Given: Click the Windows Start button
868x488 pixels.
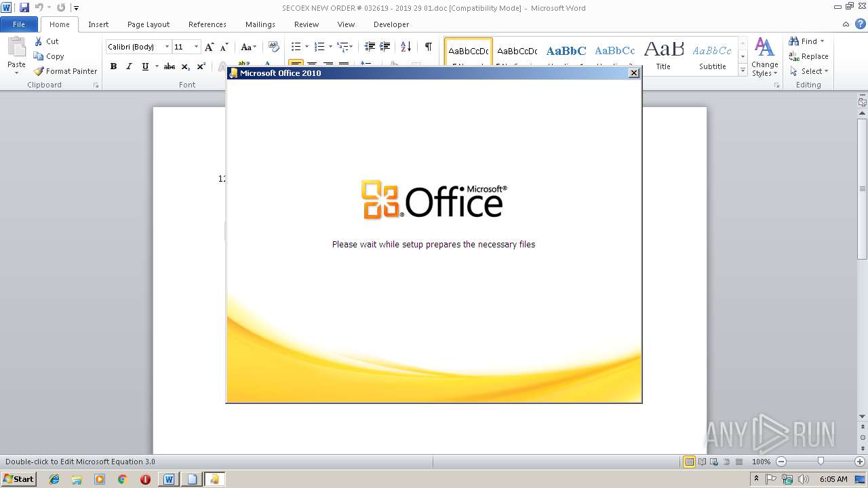Looking at the screenshot, I should point(19,479).
